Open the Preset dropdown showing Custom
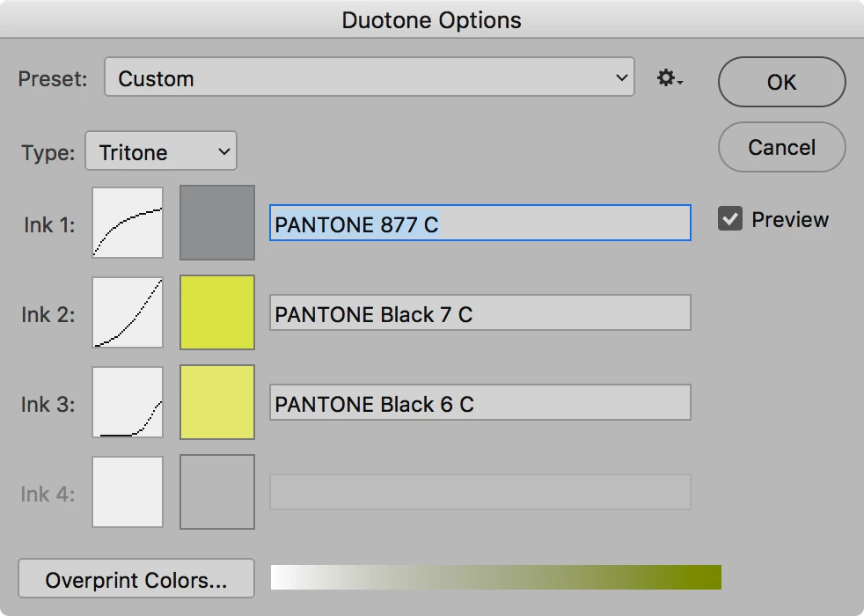 369,77
